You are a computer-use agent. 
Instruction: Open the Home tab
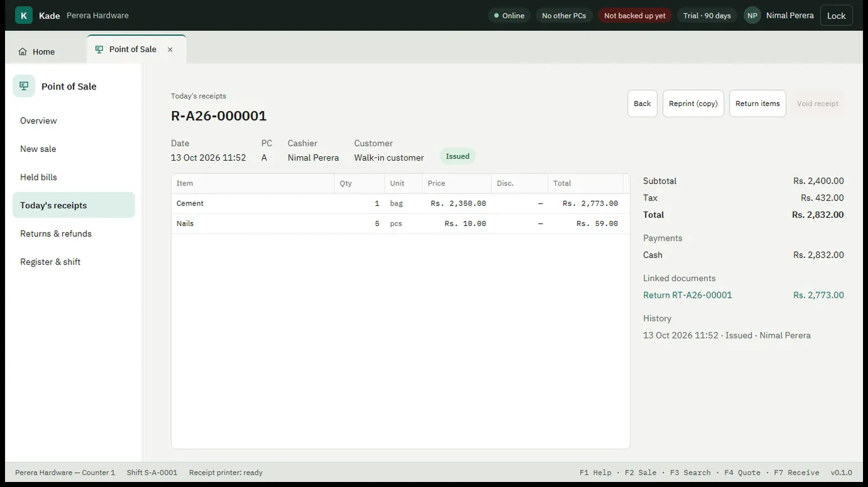(37, 51)
